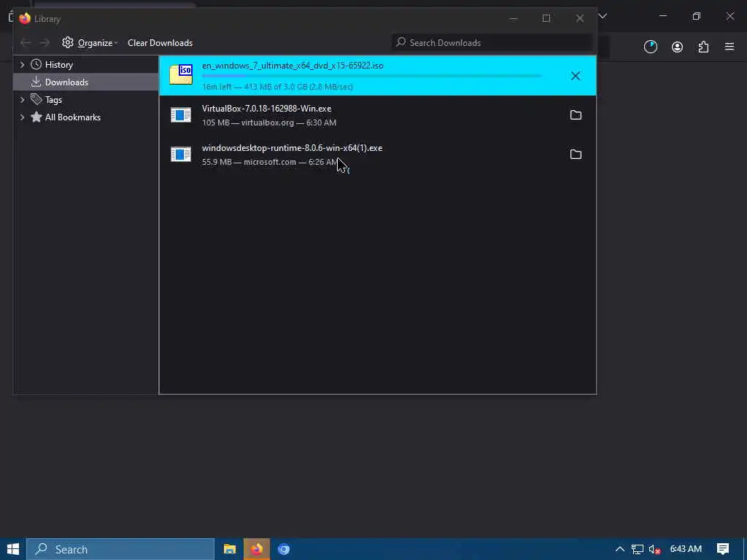Select the en_windows_7_ultimate ISO file name
This screenshot has width=747, height=560.
tap(293, 66)
